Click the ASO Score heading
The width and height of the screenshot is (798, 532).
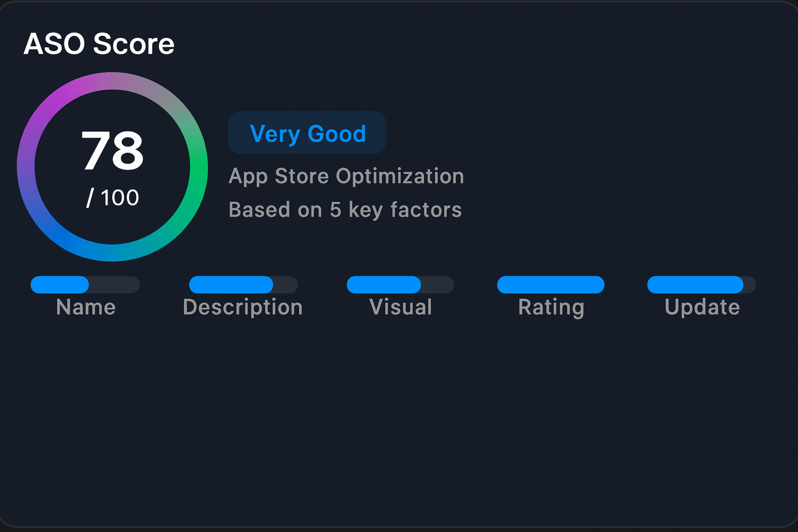coord(99,44)
